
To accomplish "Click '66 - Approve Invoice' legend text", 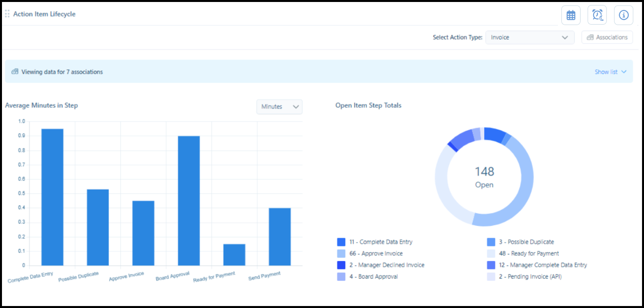I will 376,254.
